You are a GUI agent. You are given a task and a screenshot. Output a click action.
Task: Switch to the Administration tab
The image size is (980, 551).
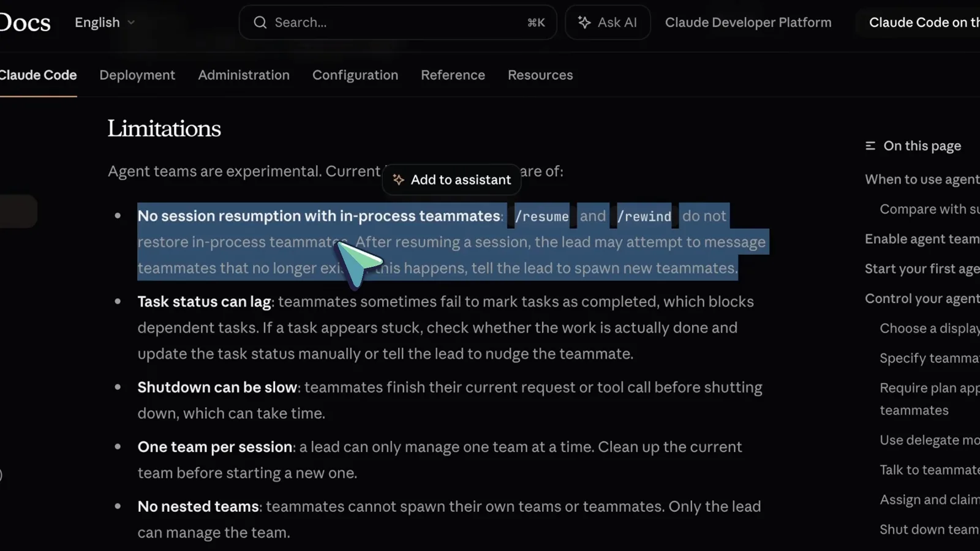(x=244, y=75)
